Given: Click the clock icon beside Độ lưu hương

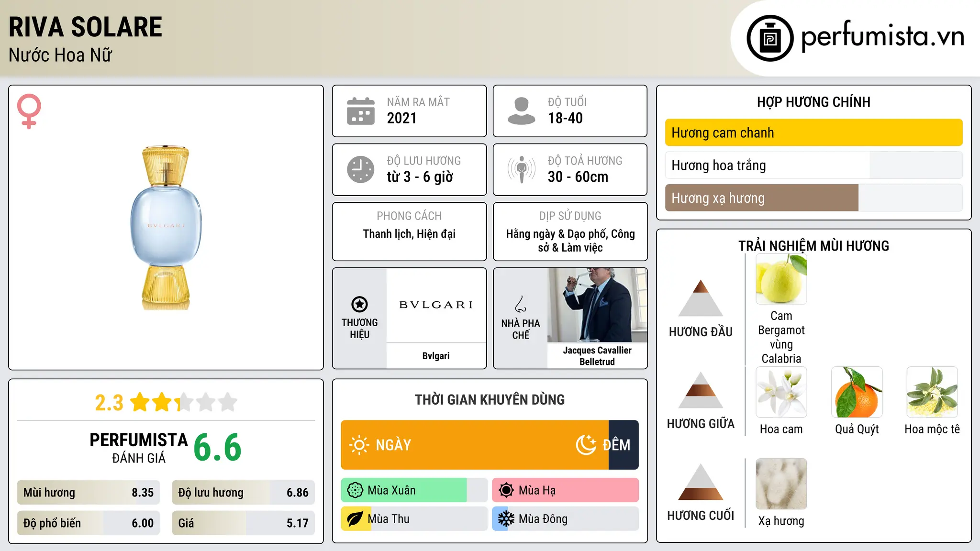Looking at the screenshot, I should point(361,169).
